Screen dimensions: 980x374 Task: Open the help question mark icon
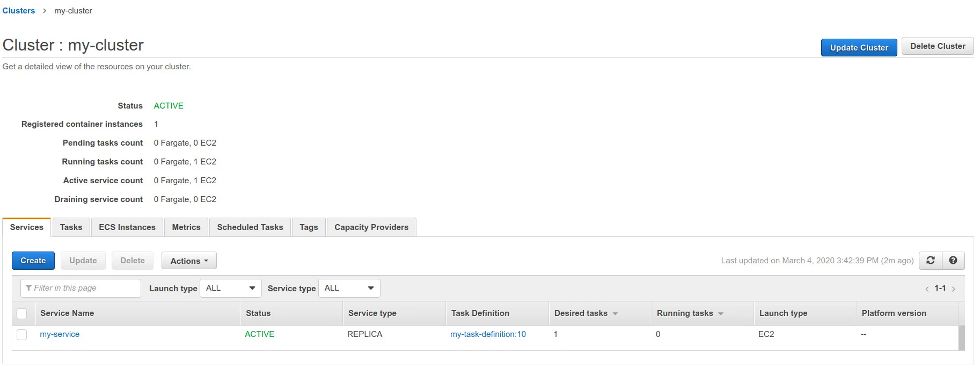(953, 261)
